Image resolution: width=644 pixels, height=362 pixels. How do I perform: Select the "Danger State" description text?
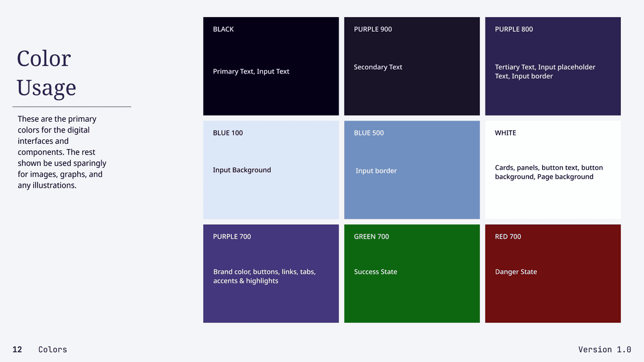tap(516, 272)
